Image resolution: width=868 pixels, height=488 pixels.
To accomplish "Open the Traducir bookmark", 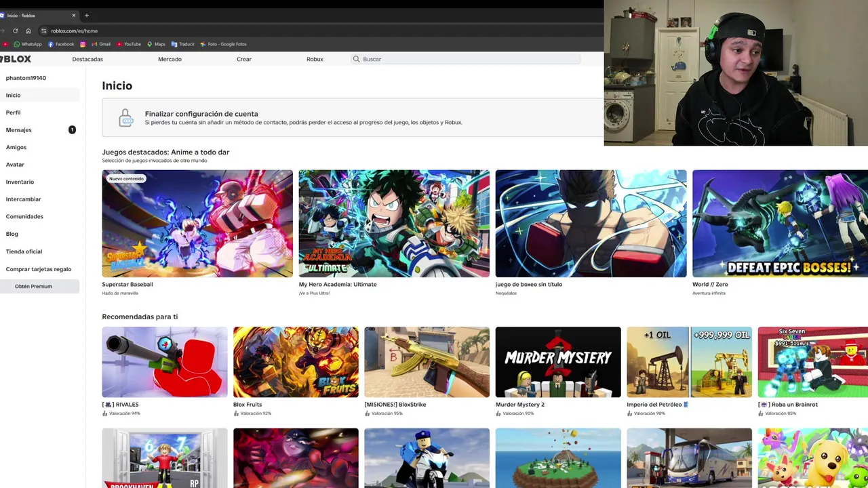I will pos(182,44).
